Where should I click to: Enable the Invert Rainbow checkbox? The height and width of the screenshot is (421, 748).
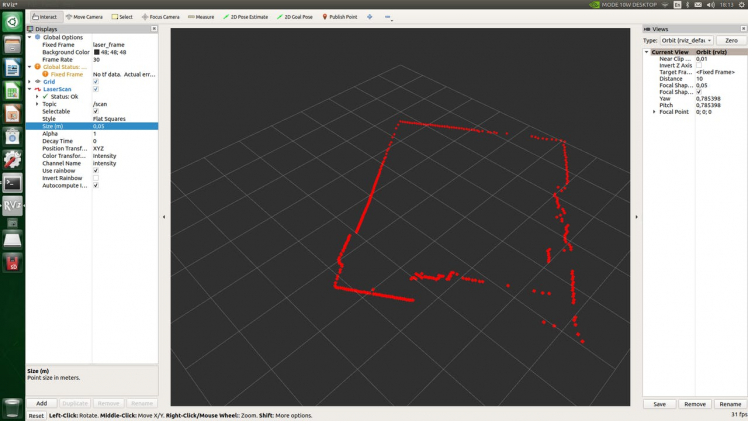coord(96,178)
